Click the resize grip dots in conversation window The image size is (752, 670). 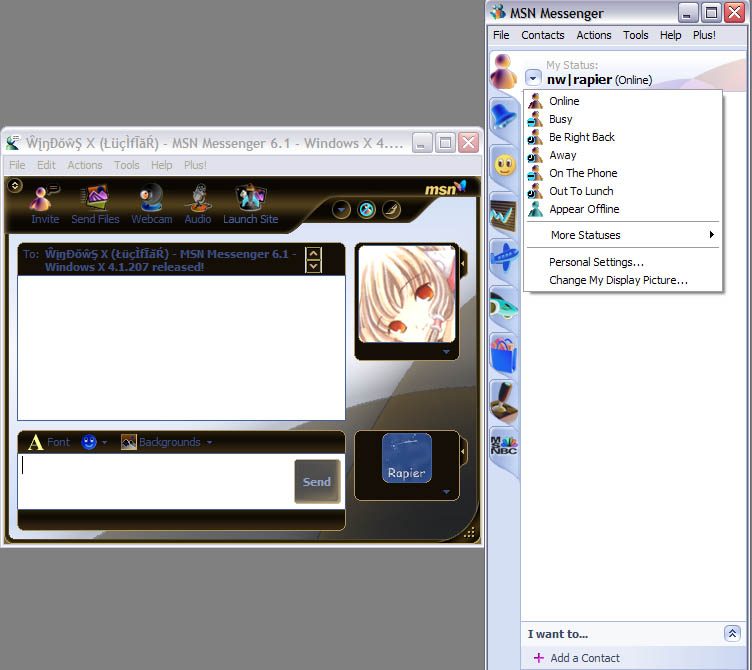click(470, 532)
